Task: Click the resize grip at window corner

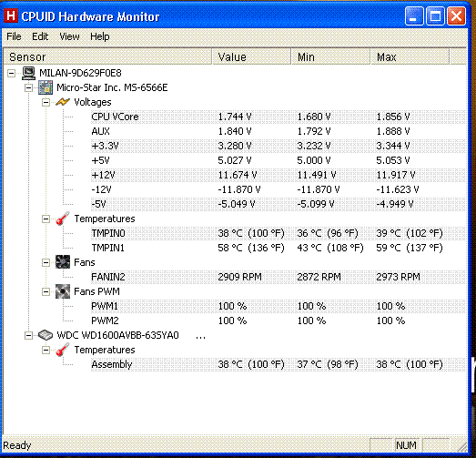Action: point(461,447)
